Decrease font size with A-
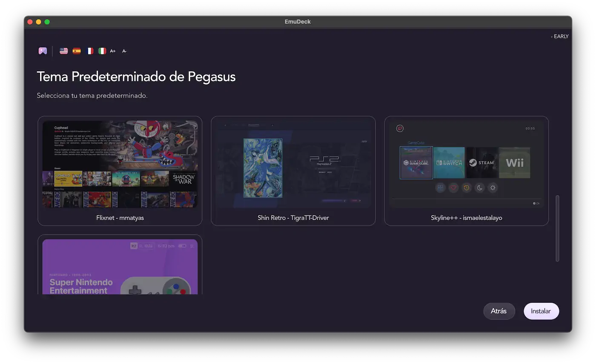The image size is (596, 364). pyautogui.click(x=124, y=51)
